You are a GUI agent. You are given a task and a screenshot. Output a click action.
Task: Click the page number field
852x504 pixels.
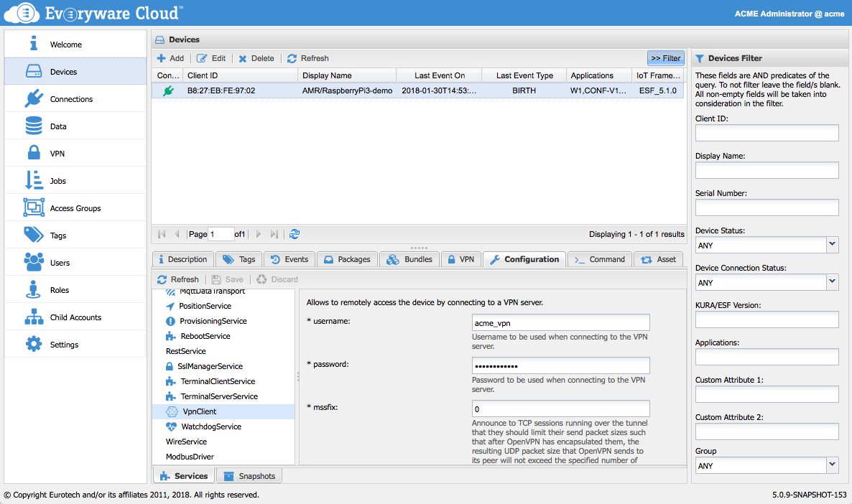[x=221, y=234]
